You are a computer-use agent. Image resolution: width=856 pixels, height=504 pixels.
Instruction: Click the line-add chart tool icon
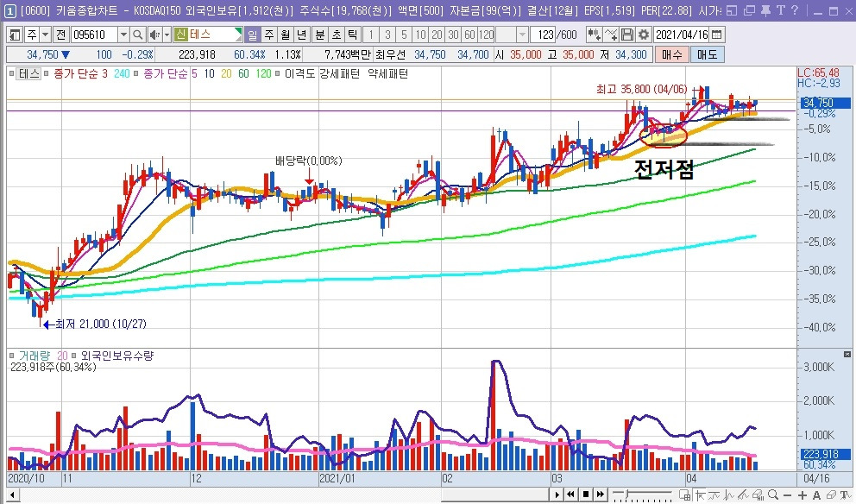coord(611,35)
